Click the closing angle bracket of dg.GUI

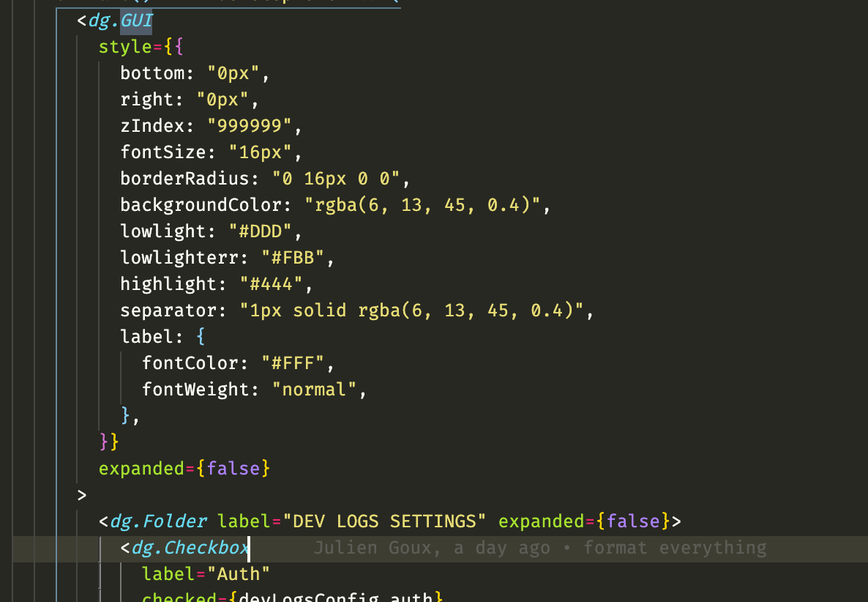coord(82,495)
